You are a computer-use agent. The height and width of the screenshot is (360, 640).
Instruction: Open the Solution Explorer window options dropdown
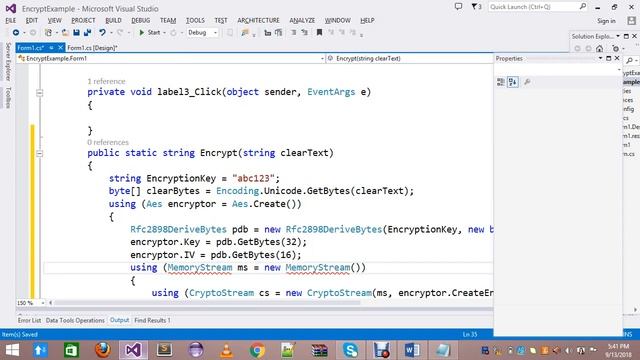click(x=618, y=36)
